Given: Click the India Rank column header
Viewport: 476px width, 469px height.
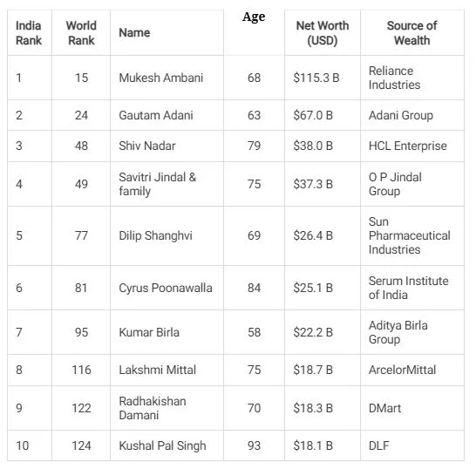Looking at the screenshot, I should (x=29, y=33).
